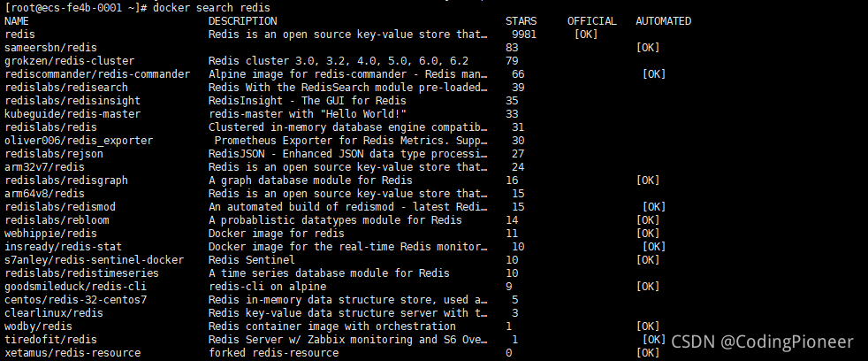Viewport: 868px width, 361px height.
Task: Click 'A probablistic datatypes module' description
Action: (335, 220)
